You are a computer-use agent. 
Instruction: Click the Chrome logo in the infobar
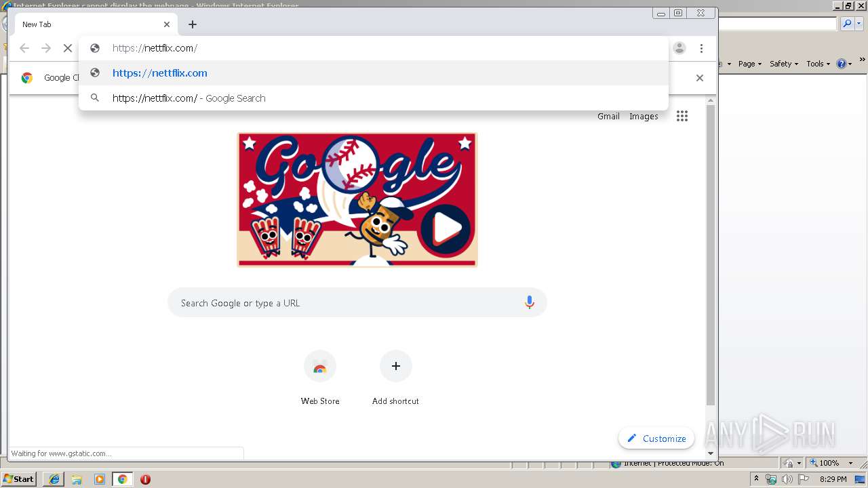27,78
